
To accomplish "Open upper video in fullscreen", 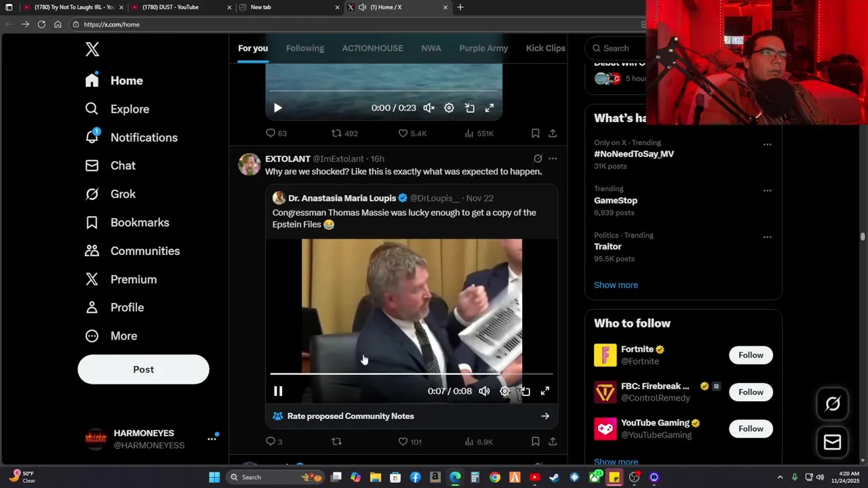I will (x=490, y=108).
